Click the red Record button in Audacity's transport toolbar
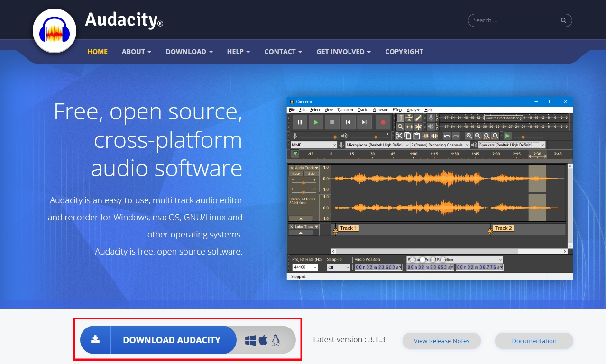 click(383, 122)
